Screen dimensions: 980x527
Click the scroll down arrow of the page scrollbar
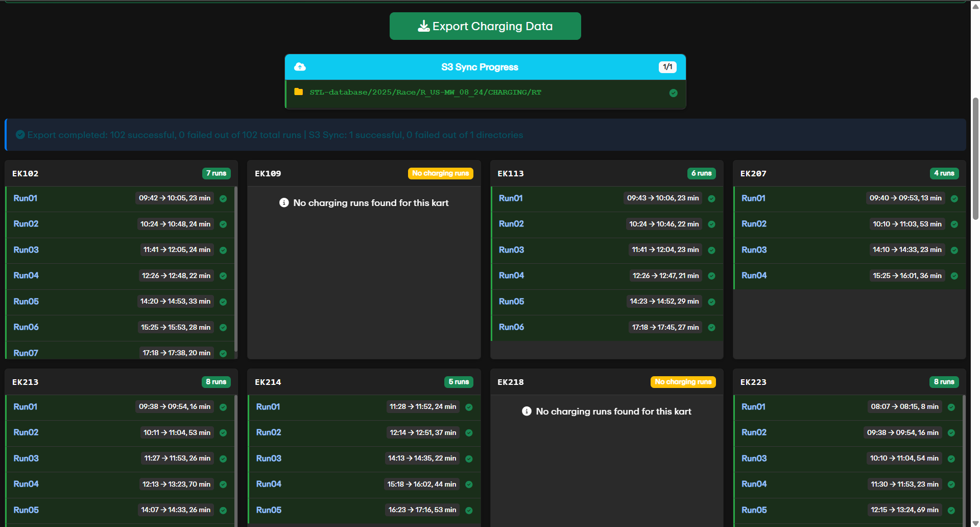pos(975,523)
